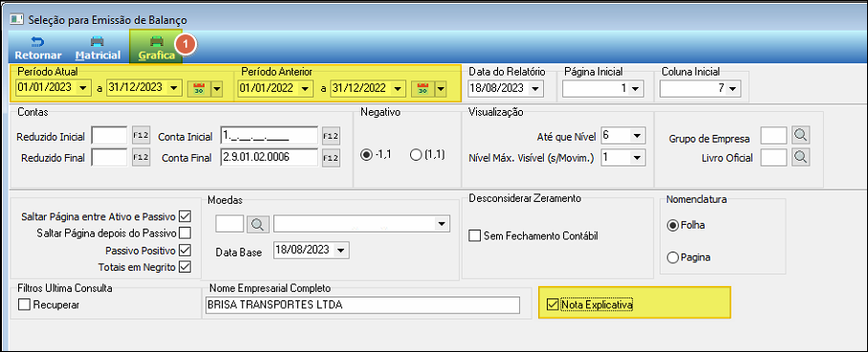Screen dimensions: 868x352
Task: Click the Conta Final field 2.9.01.02.0006
Action: pyautogui.click(x=269, y=158)
